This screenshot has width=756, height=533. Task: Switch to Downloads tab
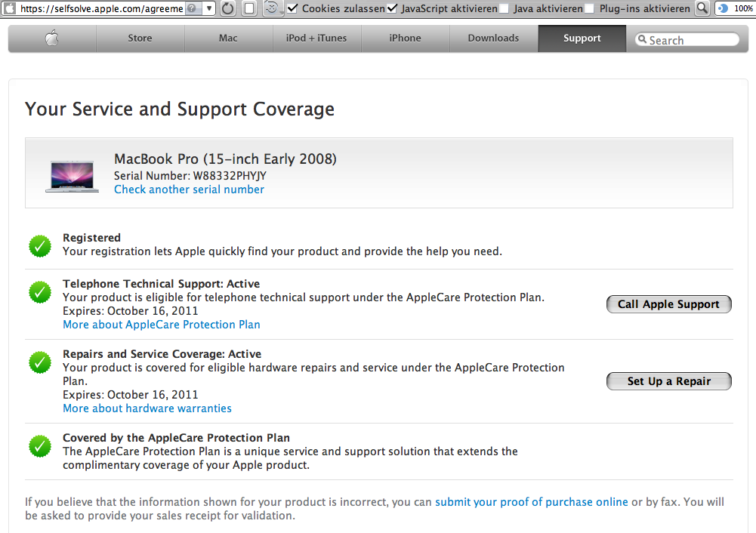[x=493, y=38]
